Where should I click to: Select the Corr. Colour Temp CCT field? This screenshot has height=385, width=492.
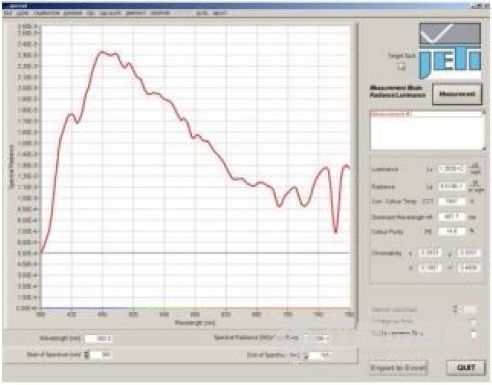tap(451, 201)
